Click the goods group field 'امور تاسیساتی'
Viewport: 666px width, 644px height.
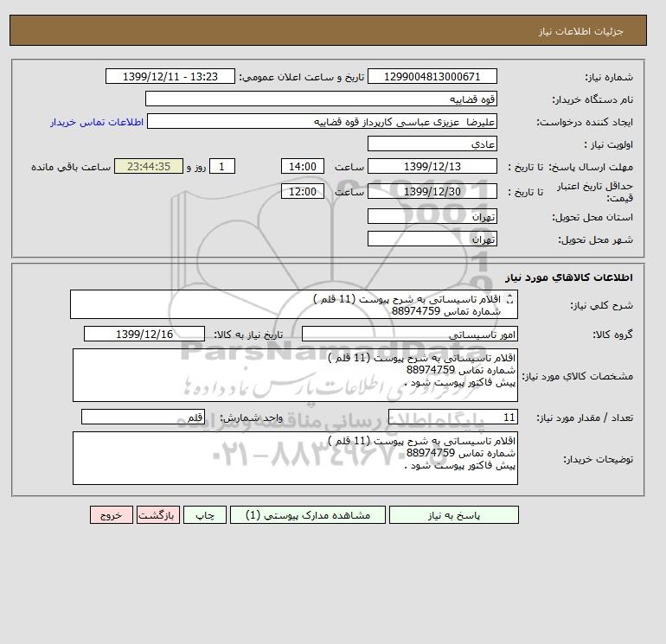point(409,334)
